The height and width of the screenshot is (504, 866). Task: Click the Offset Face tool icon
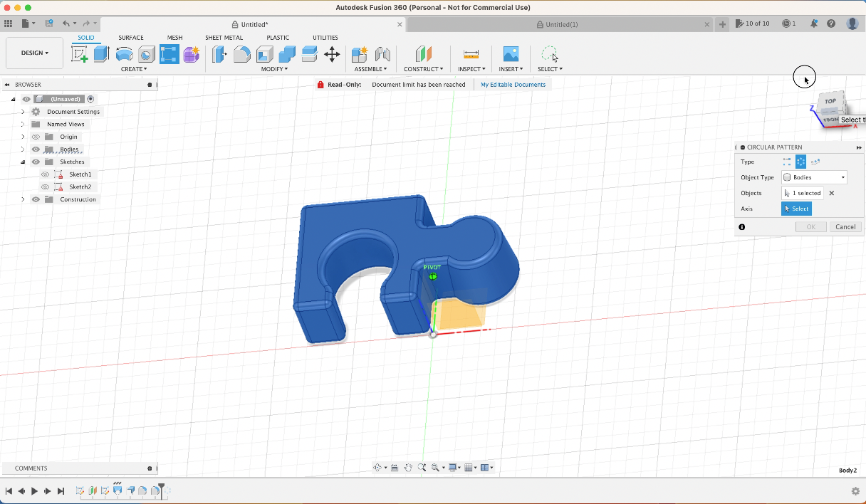tap(309, 54)
